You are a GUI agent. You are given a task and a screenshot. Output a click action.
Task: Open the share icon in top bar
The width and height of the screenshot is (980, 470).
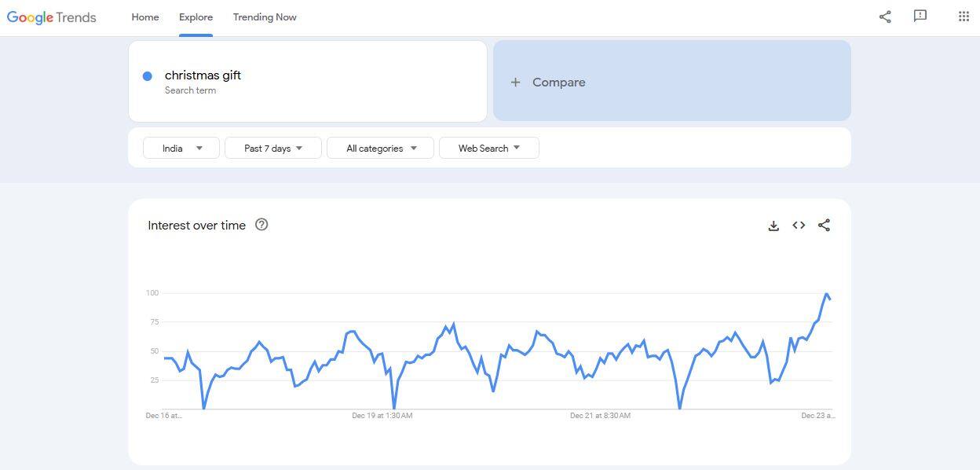click(x=885, y=17)
